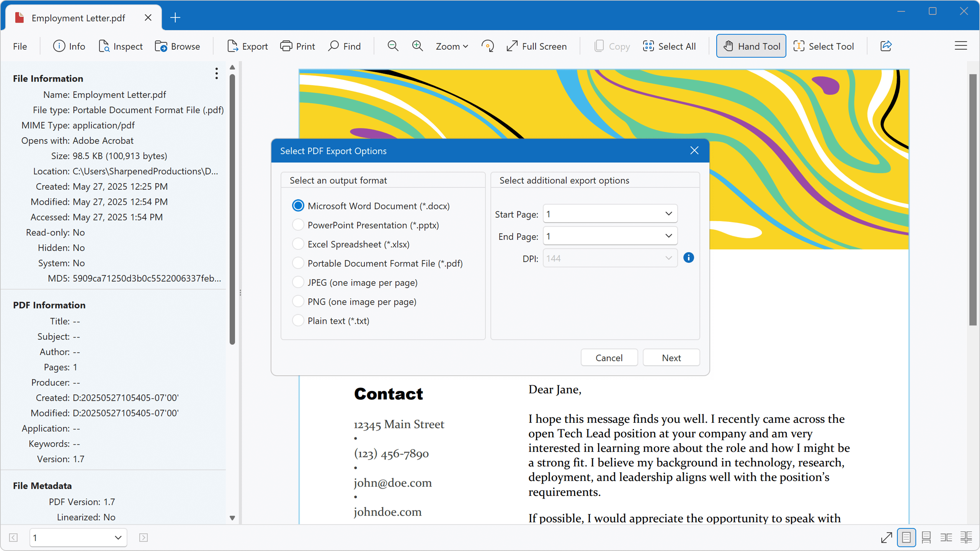
Task: Switch to continuous scrolling page view
Action: coord(926,537)
